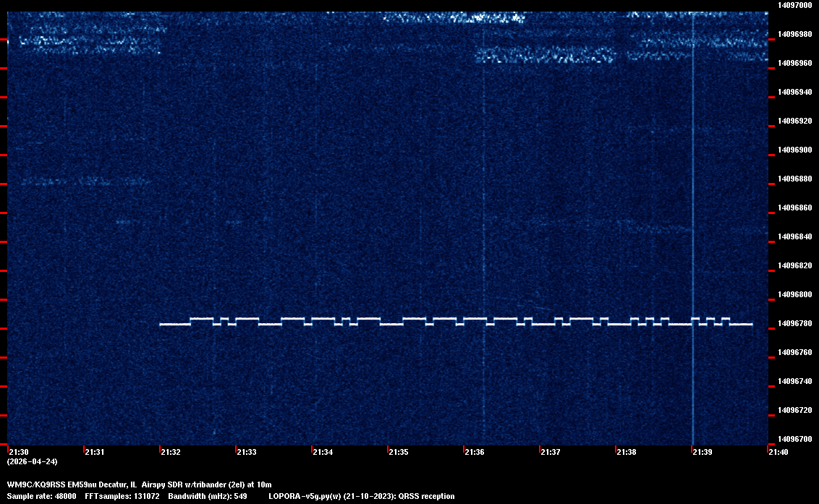Click the start of the white FSK signal trace
The width and height of the screenshot is (819, 504).
(x=161, y=325)
